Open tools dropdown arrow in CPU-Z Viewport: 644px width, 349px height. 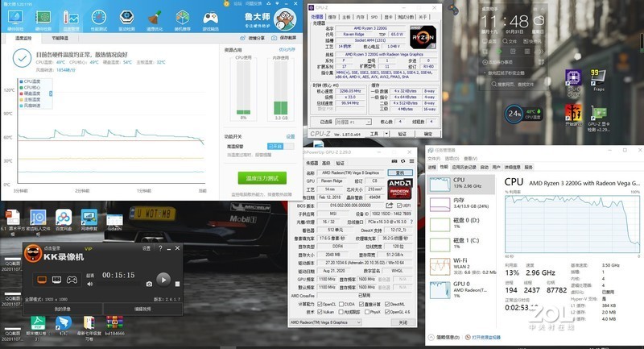[386, 134]
